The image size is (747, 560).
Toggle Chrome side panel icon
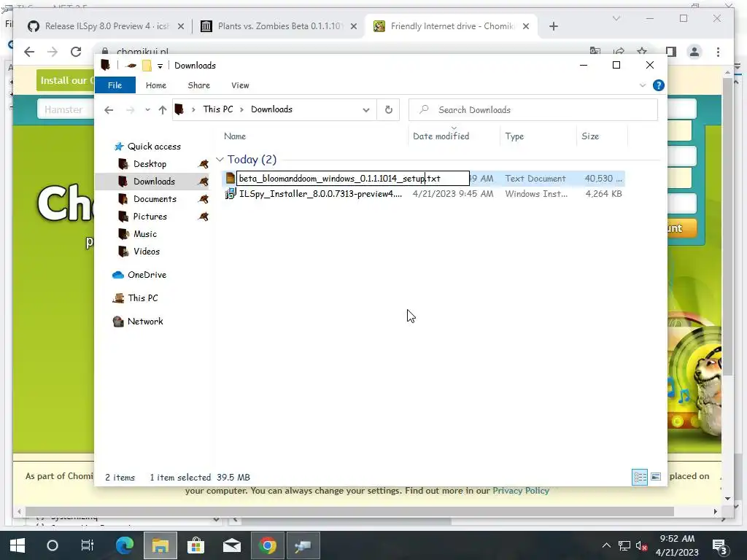[671, 52]
